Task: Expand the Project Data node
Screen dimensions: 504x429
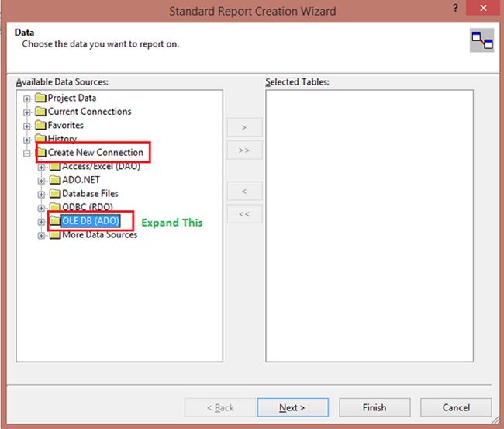Action: tap(26, 99)
